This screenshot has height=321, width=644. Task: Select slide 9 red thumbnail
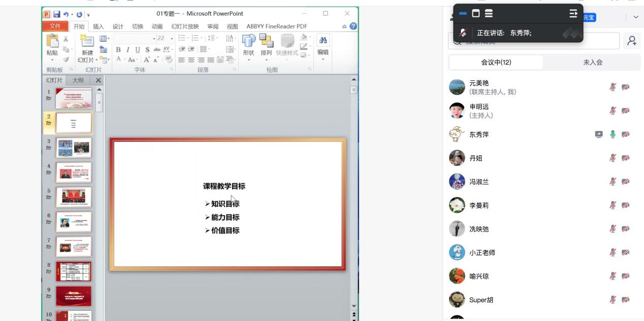[x=74, y=296]
